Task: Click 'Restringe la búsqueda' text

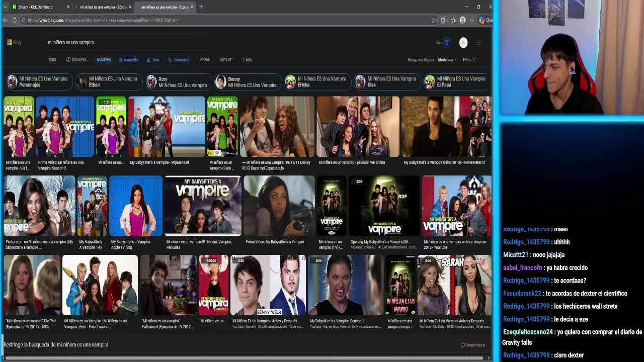Action: click(56, 344)
